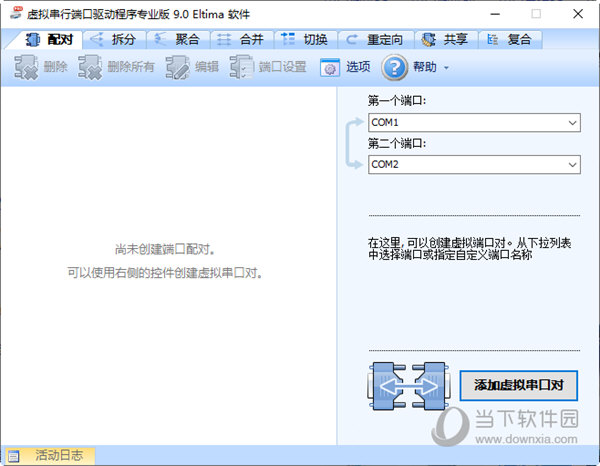Image resolution: width=600 pixels, height=466 pixels.
Task: Go to the 重定向 tab
Action: (376, 39)
